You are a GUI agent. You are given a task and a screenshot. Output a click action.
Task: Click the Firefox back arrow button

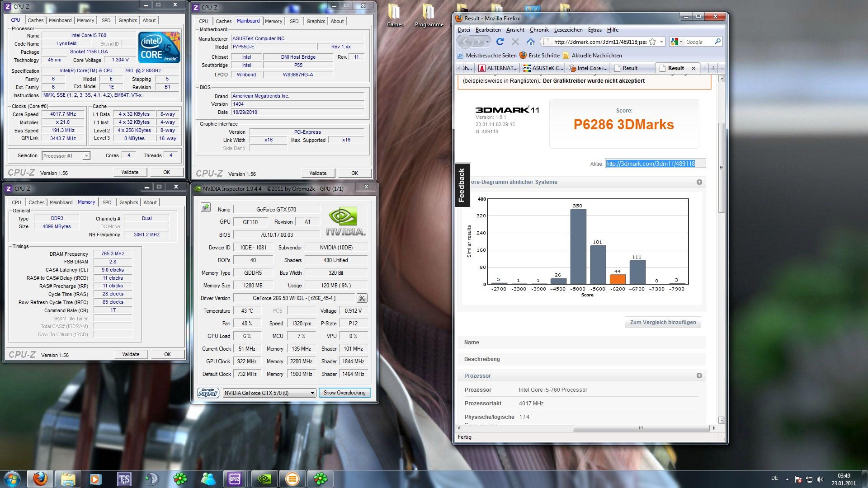click(x=465, y=42)
